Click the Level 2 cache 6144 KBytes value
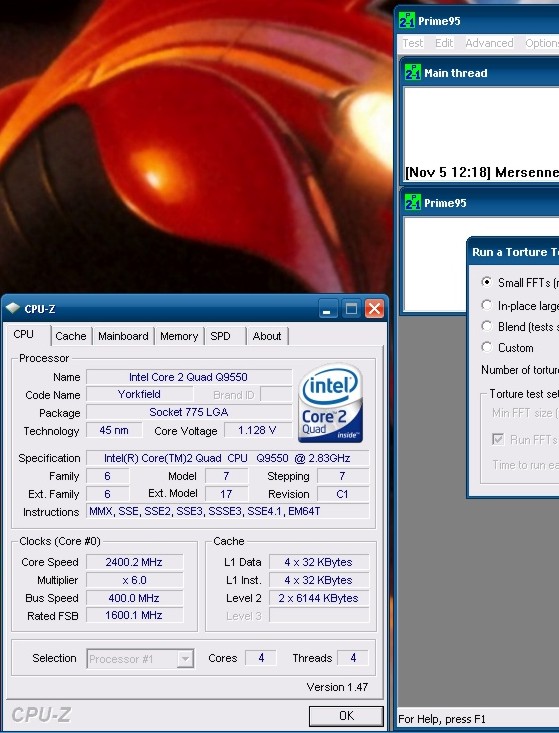Screen dimensions: 559x733 coord(319,598)
